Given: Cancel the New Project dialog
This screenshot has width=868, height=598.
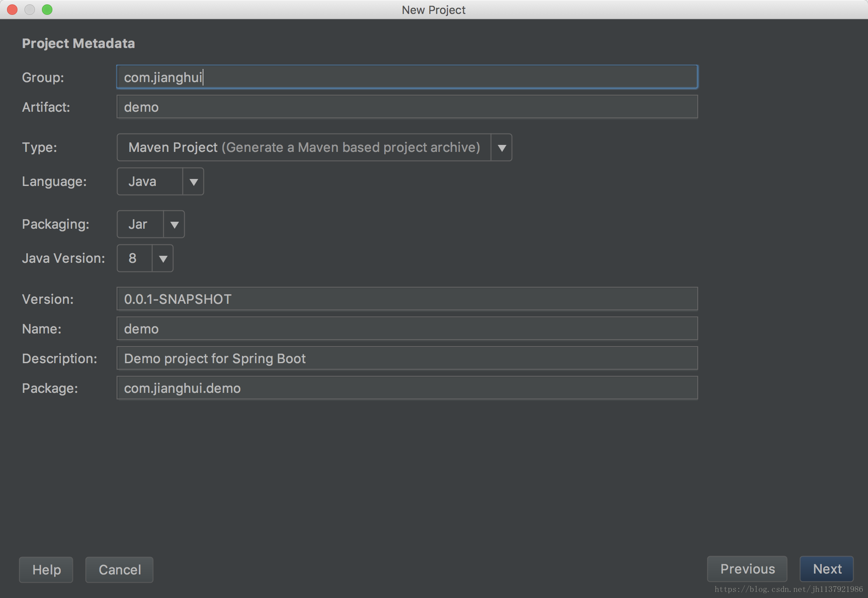Looking at the screenshot, I should pos(120,570).
